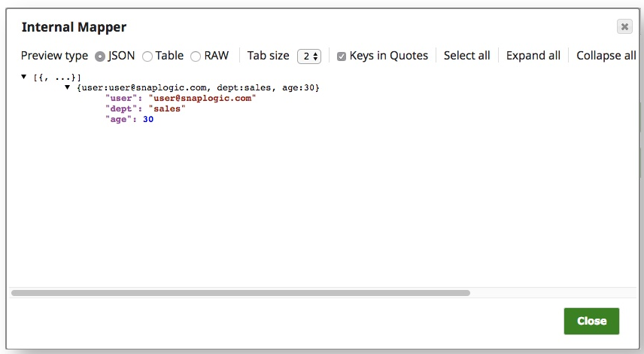644x354 pixels.
Task: Click Collapse all in the toolbar
Action: click(x=606, y=56)
